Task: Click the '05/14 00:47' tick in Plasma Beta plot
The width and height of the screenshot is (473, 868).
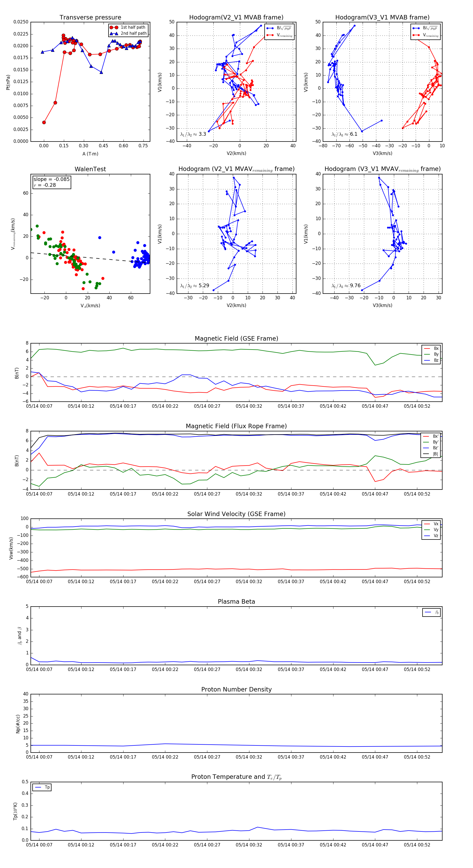Action: coord(375,669)
